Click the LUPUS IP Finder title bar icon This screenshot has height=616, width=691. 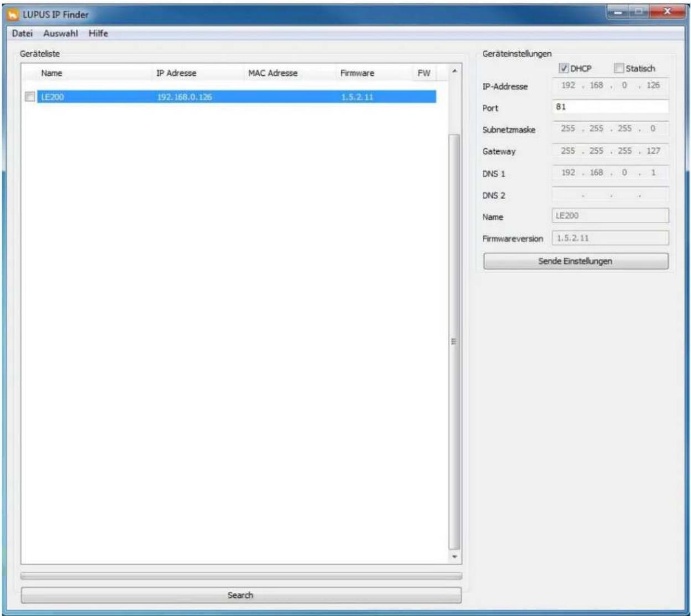coord(13,14)
